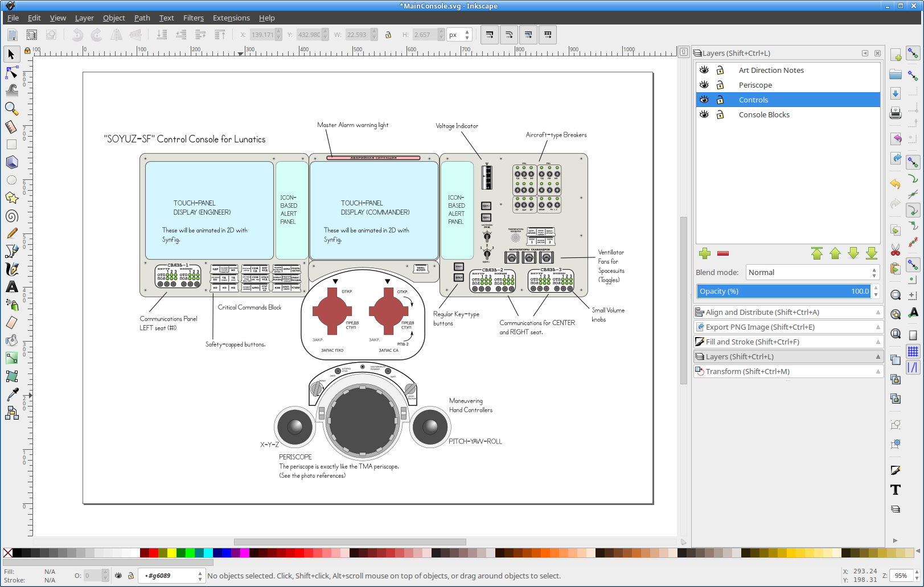Screen dimensions: 924x587
Task: Select the Node editing tool
Action: 11,72
